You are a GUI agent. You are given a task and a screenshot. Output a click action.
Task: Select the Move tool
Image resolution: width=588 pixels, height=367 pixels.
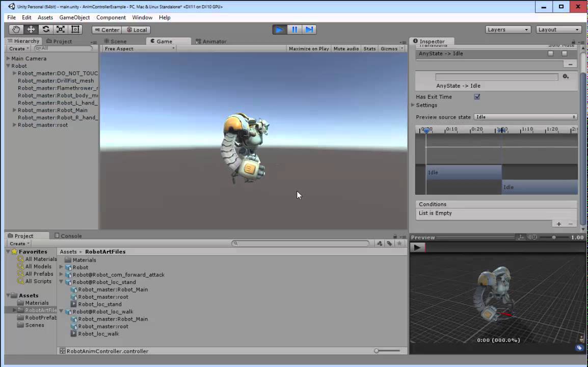click(31, 29)
